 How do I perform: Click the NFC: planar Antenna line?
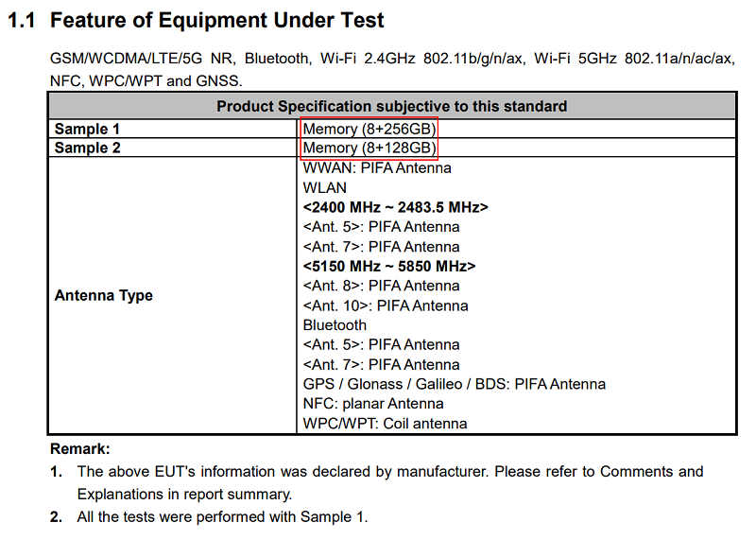373,404
